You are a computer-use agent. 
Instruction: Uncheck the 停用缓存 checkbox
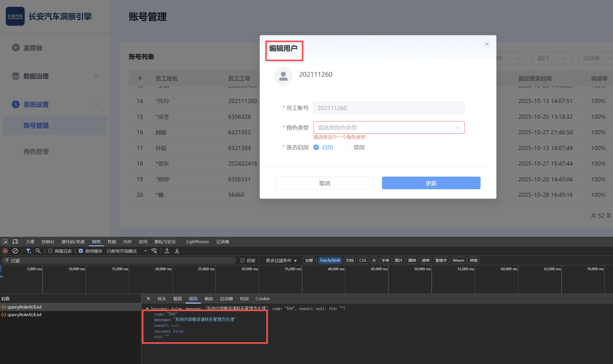[81, 251]
